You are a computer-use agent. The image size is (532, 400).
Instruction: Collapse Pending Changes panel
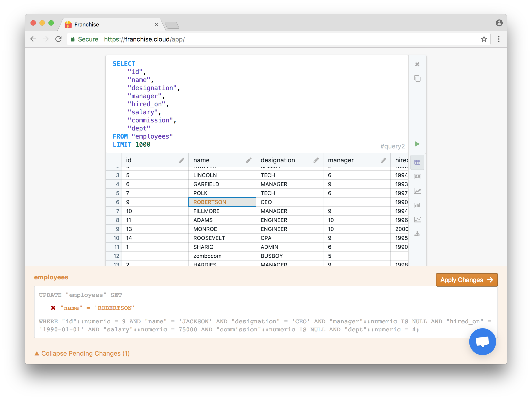tap(82, 353)
